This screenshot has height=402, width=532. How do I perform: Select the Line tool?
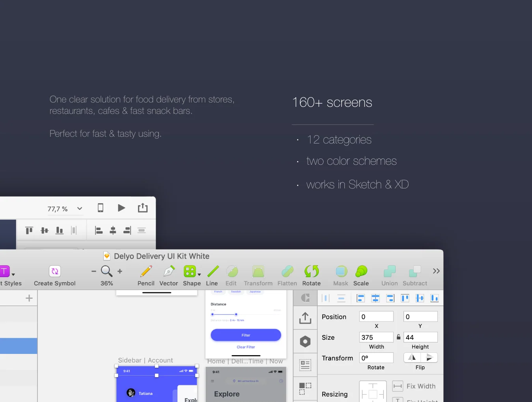coord(212,276)
